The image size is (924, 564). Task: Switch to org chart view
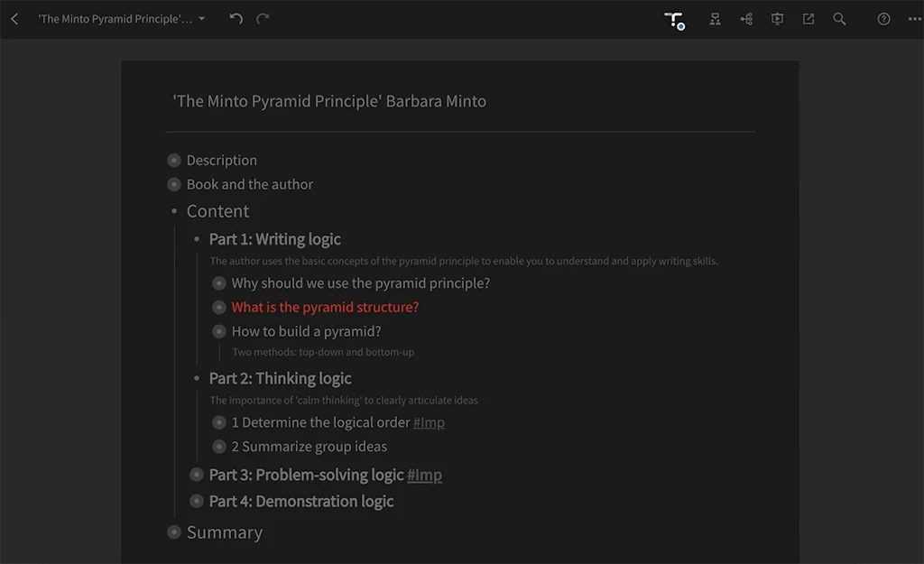click(x=715, y=19)
